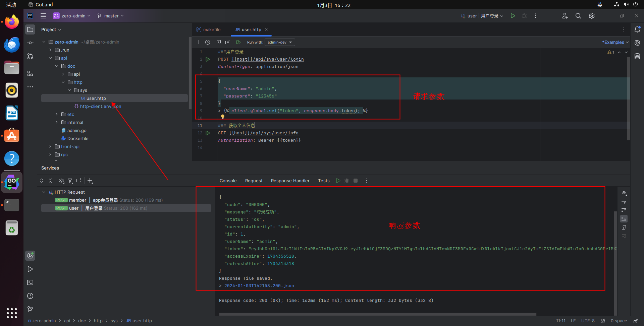Expand the Project view dropdown
Image resolution: width=644 pixels, height=326 pixels.
tap(51, 29)
